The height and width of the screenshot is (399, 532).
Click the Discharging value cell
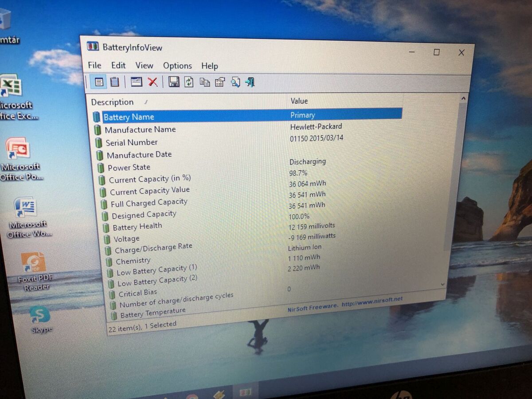click(307, 161)
